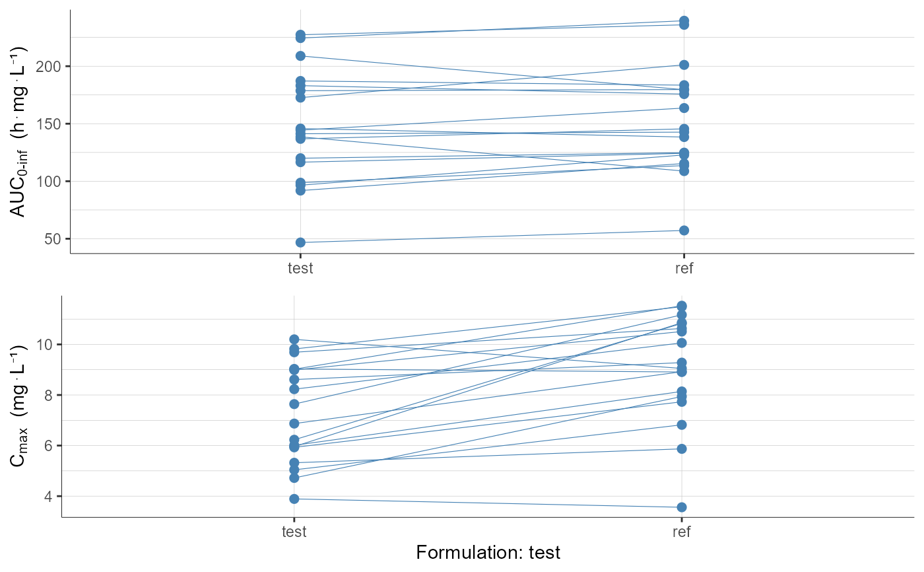The width and height of the screenshot is (924, 572).
Task: Select the AUC test point near 209
Action: coord(300,56)
